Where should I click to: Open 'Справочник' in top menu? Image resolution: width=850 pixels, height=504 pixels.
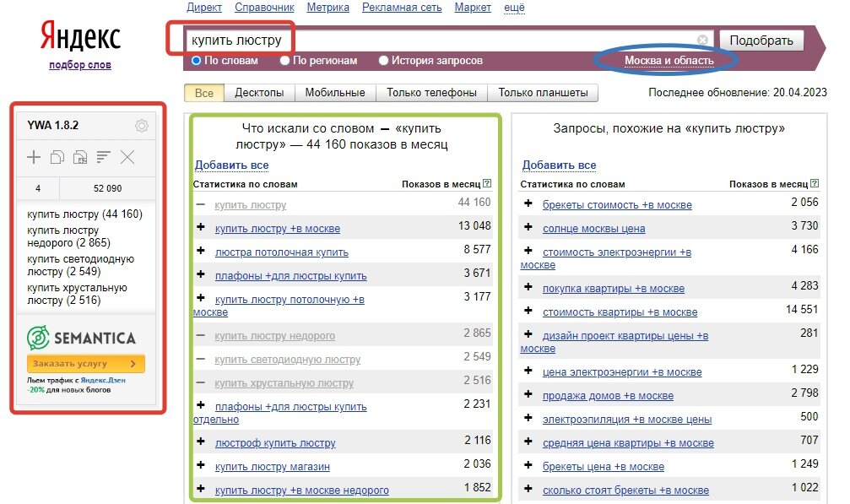click(x=264, y=8)
